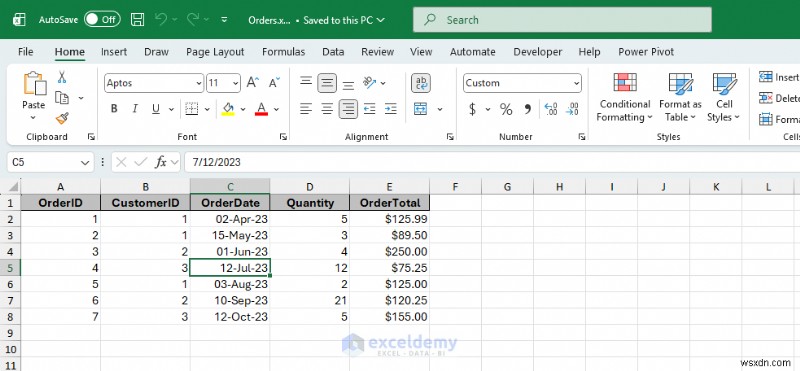Click the Insert Function fx button
Viewport: 800px width, 371px height.
[161, 162]
